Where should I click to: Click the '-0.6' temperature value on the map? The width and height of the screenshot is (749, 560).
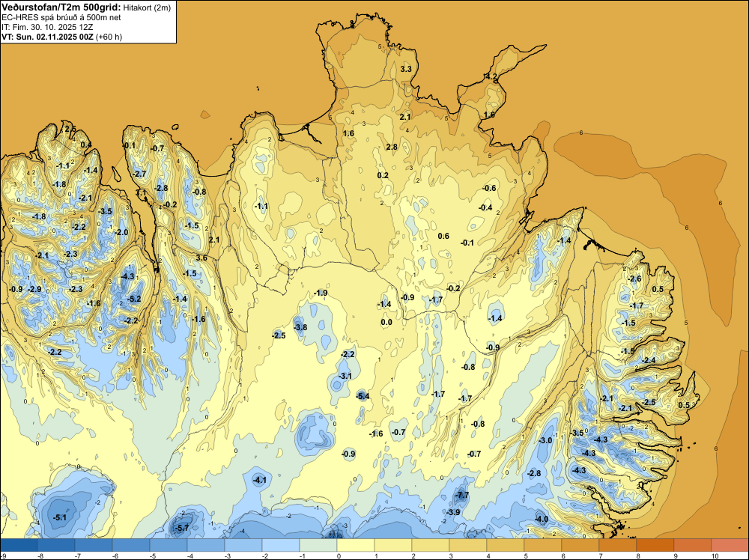[489, 188]
